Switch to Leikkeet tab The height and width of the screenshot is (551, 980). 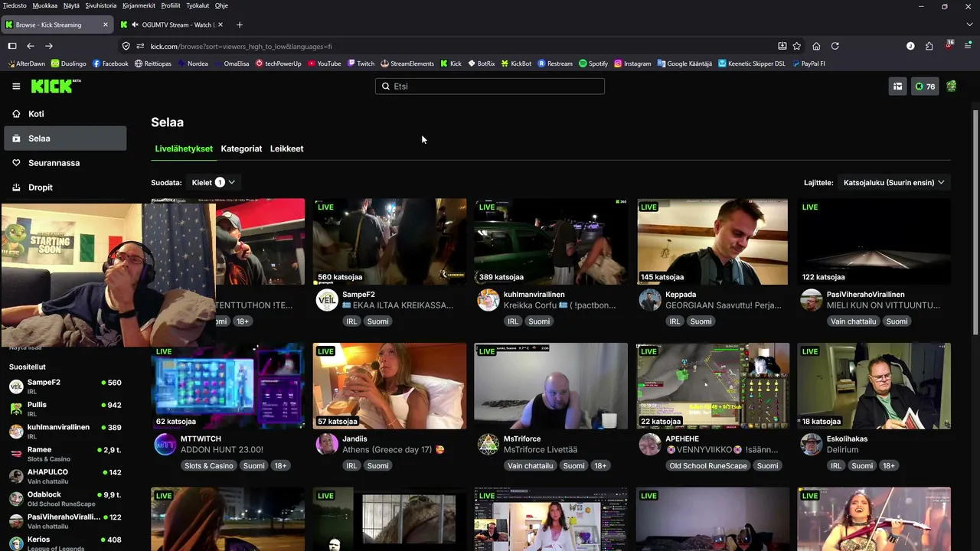click(x=286, y=148)
